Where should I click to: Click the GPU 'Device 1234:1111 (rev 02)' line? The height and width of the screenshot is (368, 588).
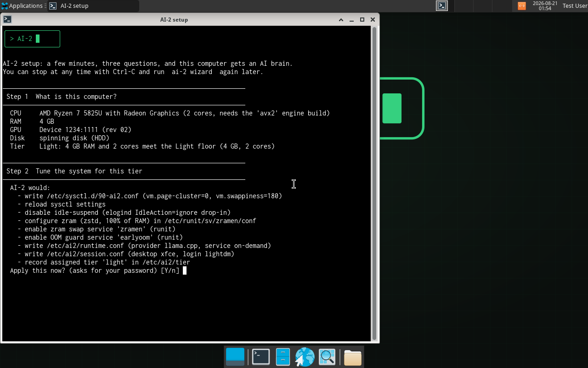(x=71, y=130)
